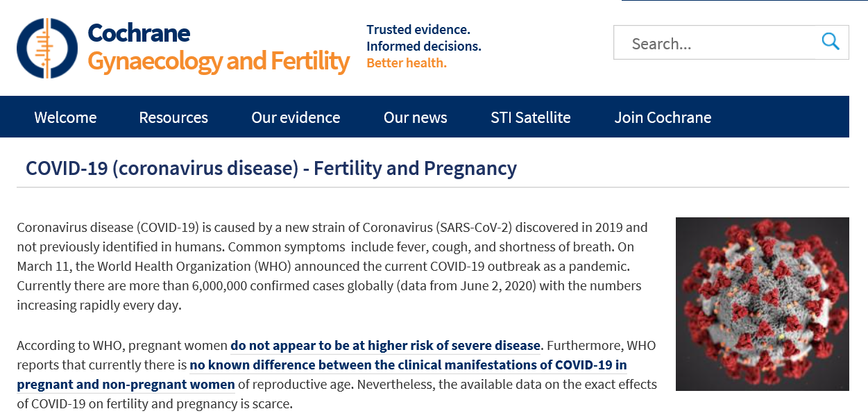868x418 pixels.
Task: Click the 'Informed decisions.' tagline line
Action: pyautogui.click(x=424, y=46)
